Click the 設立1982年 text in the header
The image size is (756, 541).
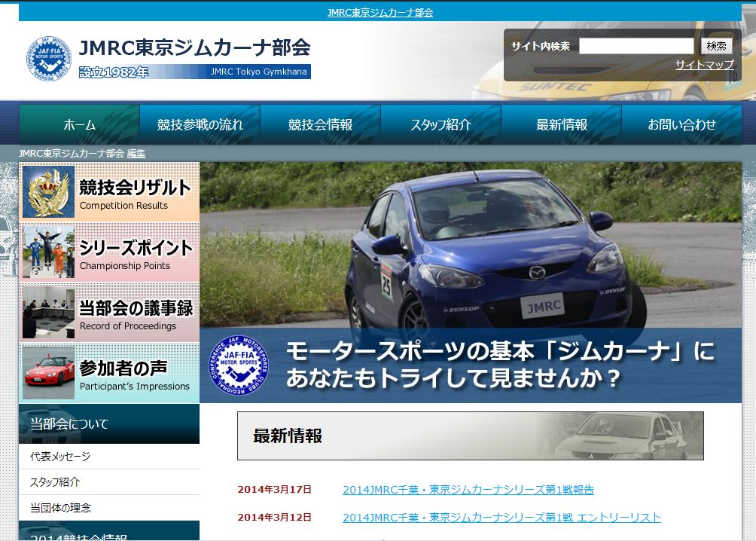[x=114, y=72]
